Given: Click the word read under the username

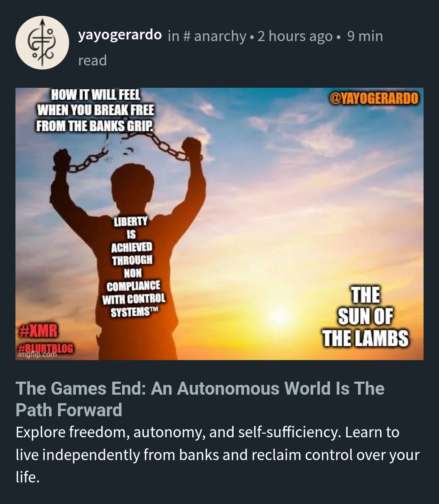Looking at the screenshot, I should (92, 61).
